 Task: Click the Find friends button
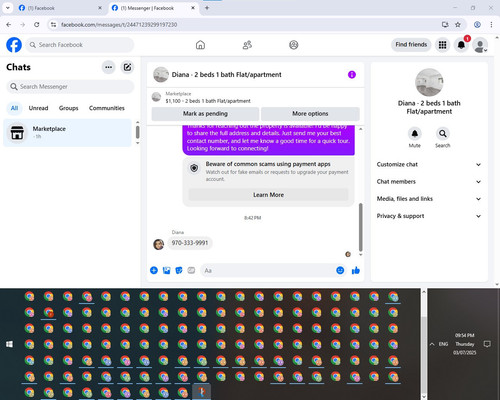pos(411,44)
